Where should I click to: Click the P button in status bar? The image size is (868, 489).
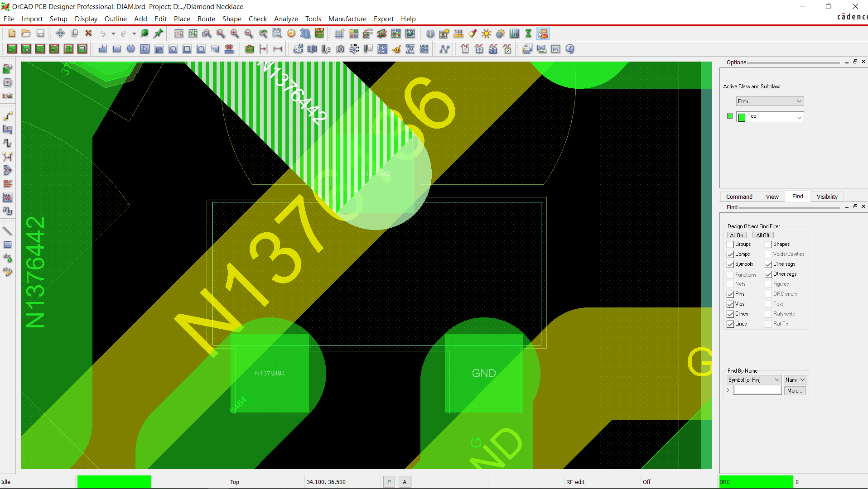[389, 482]
